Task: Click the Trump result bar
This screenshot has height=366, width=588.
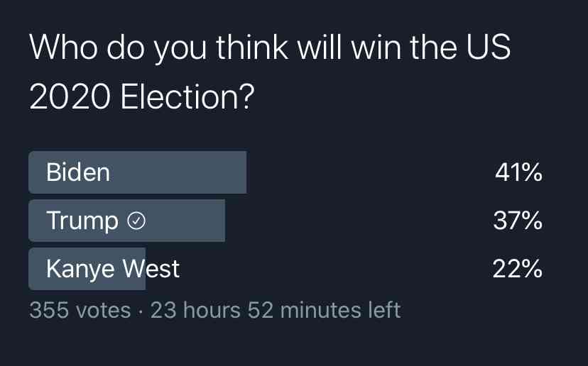Action: (x=126, y=221)
